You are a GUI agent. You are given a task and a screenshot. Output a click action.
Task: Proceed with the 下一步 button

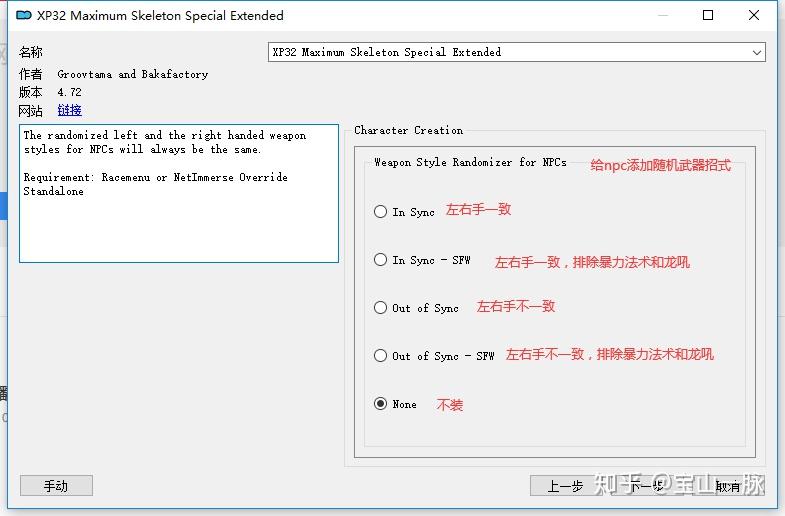point(646,485)
